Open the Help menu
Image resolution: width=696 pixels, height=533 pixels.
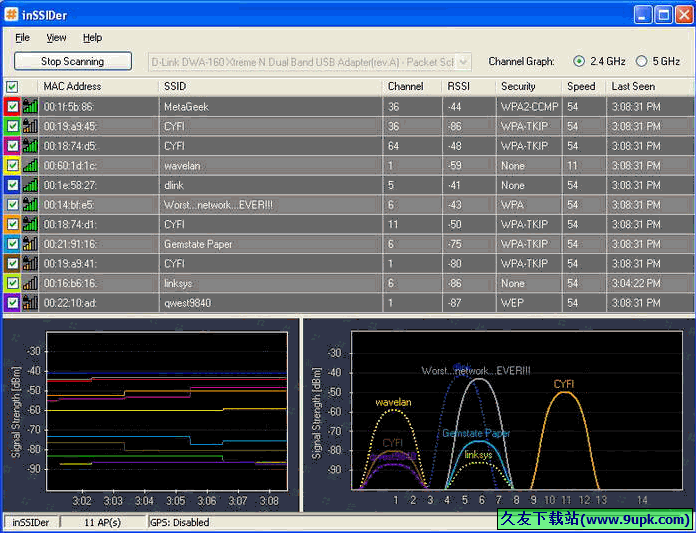92,38
